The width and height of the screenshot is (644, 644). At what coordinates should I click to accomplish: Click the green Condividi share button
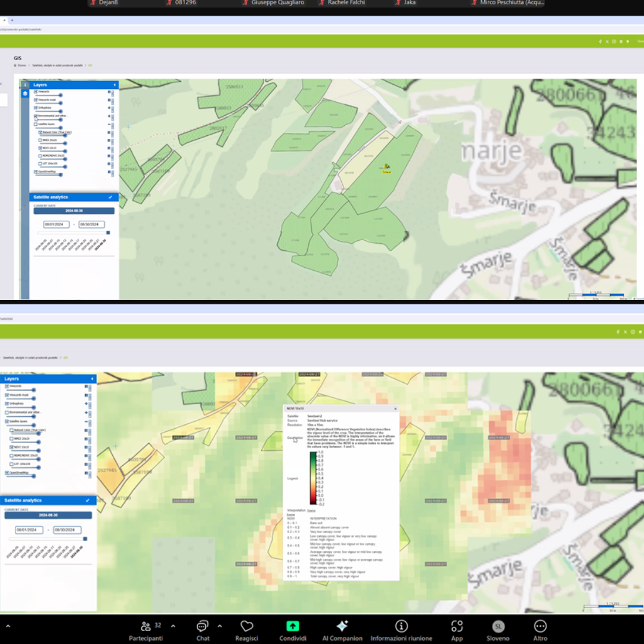tap(293, 630)
